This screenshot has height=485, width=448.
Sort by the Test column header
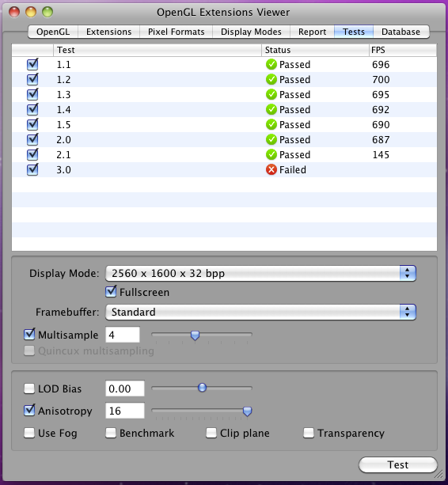158,50
